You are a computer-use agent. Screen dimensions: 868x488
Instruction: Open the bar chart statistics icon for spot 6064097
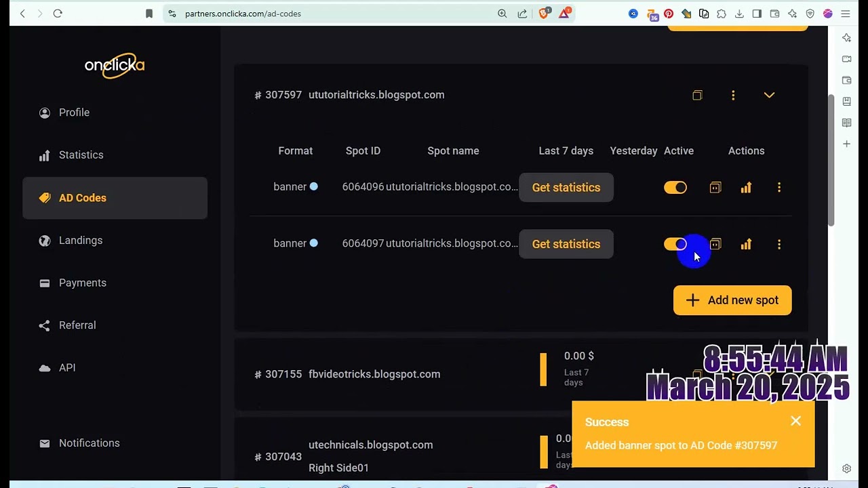pyautogui.click(x=746, y=244)
